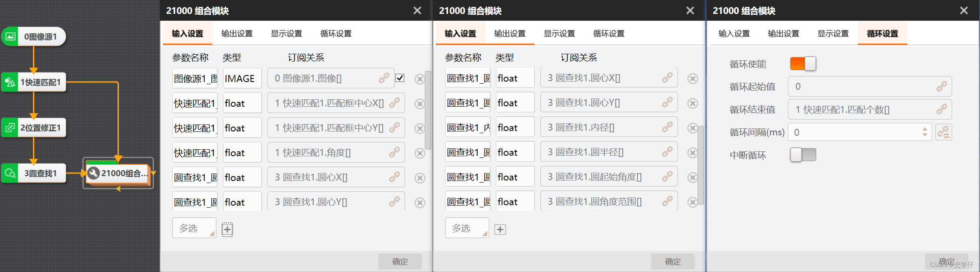The image size is (980, 272).
Task: Click link icon in 循环结束值 field
Action: tap(941, 109)
